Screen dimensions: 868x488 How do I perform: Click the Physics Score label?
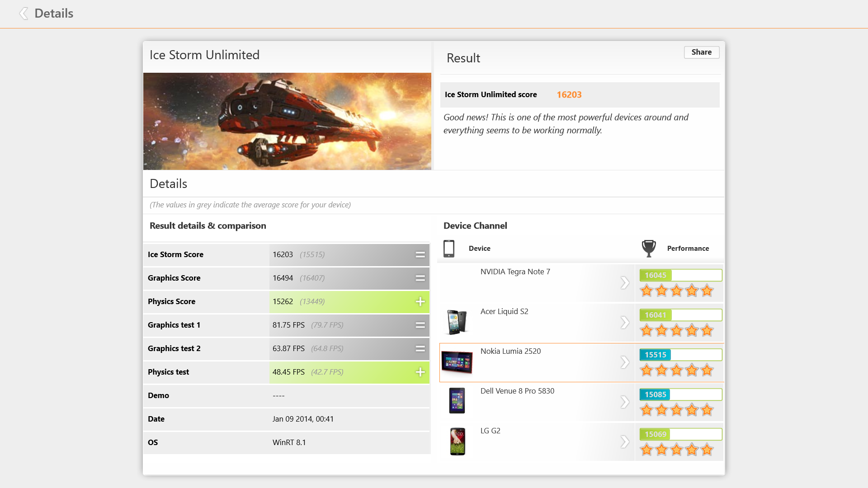pyautogui.click(x=171, y=301)
